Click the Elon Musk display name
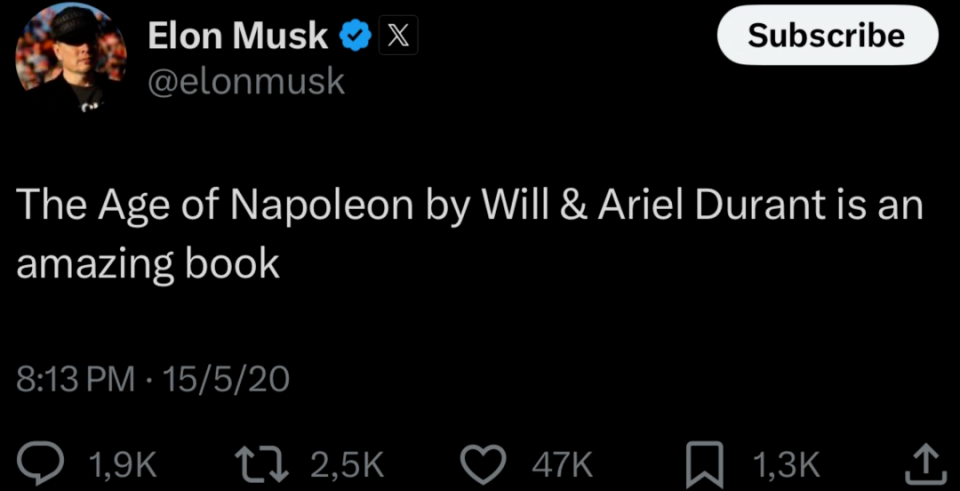Screen dimensions: 960x491 238,36
